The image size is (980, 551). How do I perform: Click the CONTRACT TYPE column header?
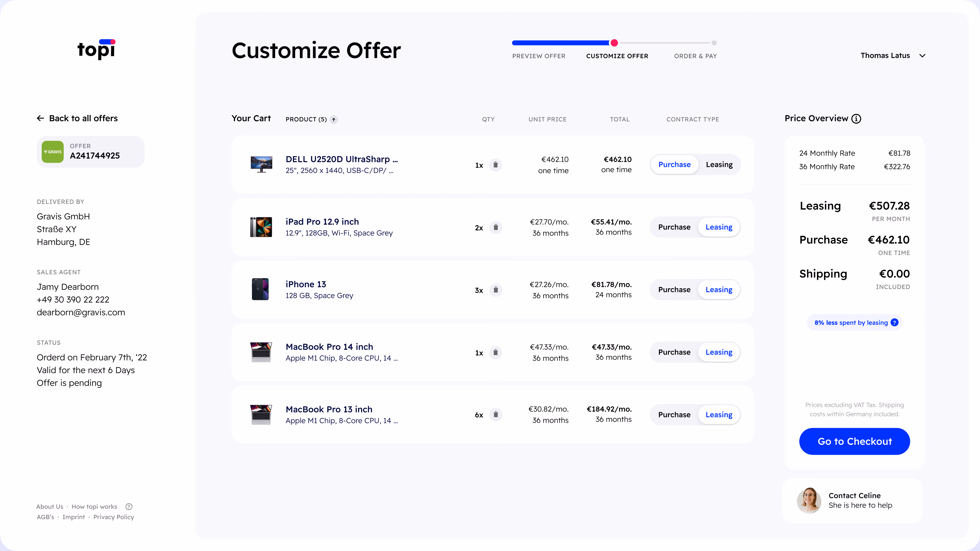click(693, 119)
